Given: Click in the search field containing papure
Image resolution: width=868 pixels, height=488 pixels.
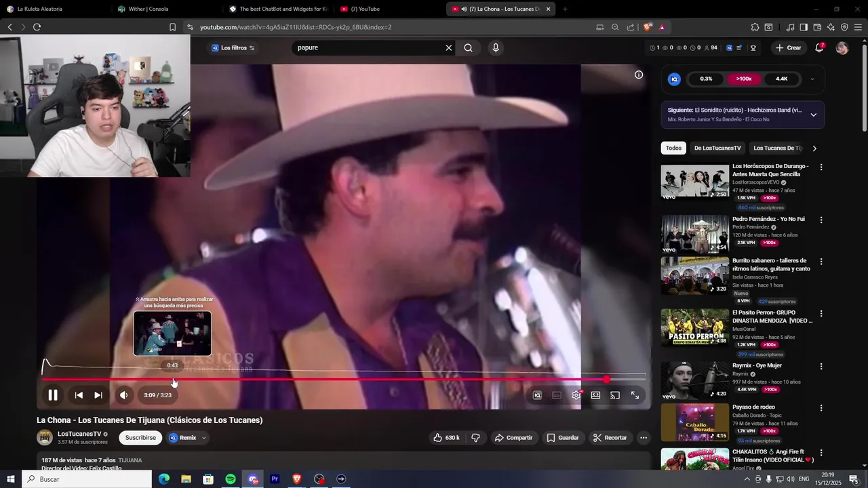Looking at the screenshot, I should 370,48.
